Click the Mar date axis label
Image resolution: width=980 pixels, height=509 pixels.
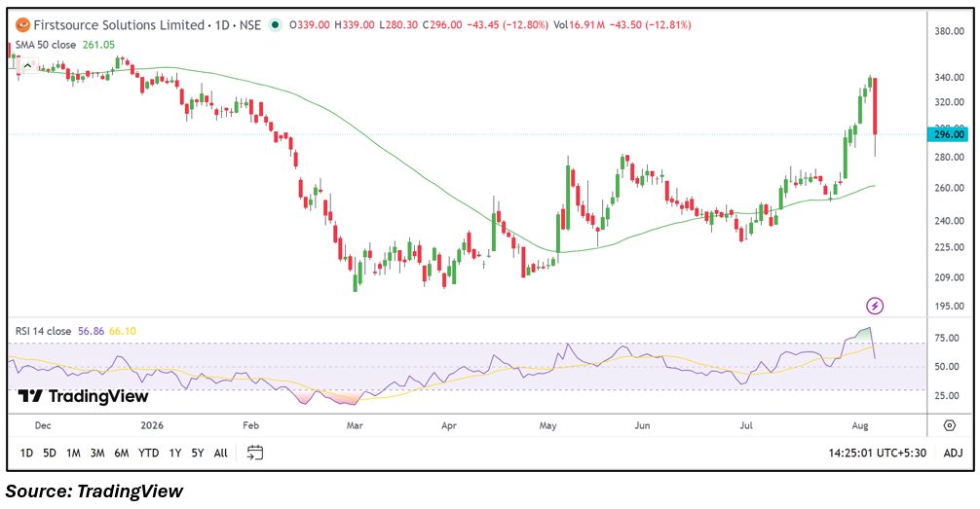355,425
